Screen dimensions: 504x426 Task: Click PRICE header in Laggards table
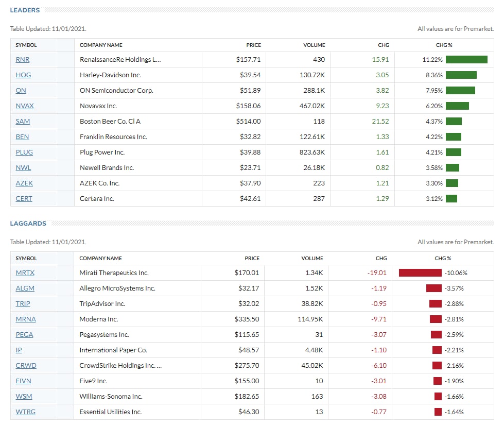(252, 258)
